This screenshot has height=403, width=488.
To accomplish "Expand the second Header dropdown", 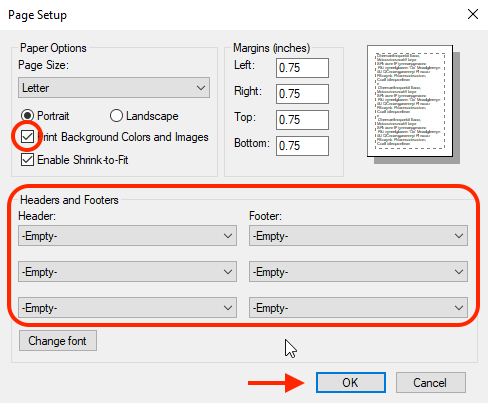I will (x=127, y=272).
